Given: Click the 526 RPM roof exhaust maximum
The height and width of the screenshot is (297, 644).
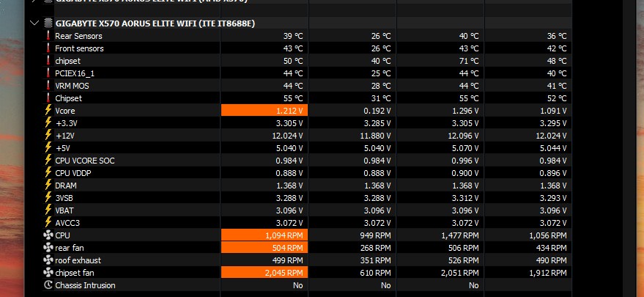Looking at the screenshot, I should coord(465,260).
